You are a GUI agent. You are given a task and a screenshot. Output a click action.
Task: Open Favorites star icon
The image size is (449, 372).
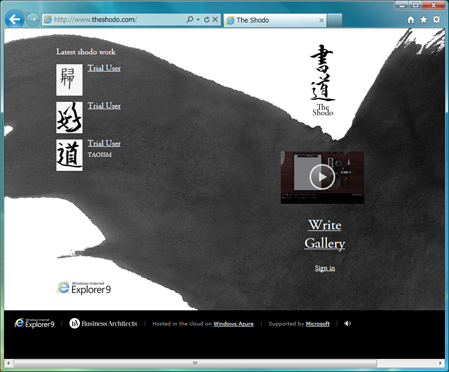[x=423, y=20]
